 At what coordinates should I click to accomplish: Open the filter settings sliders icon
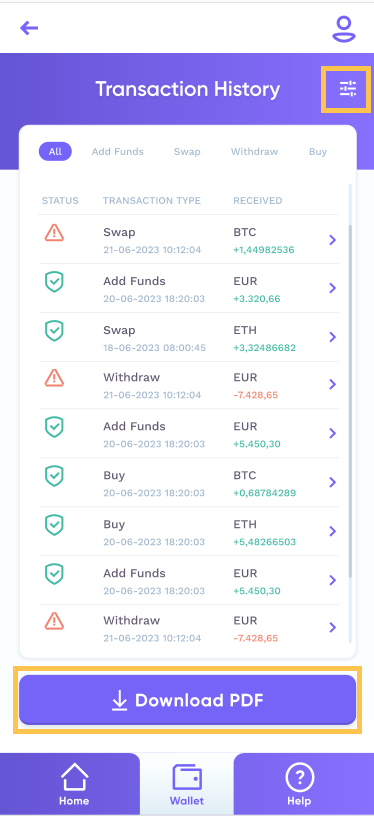coord(347,89)
